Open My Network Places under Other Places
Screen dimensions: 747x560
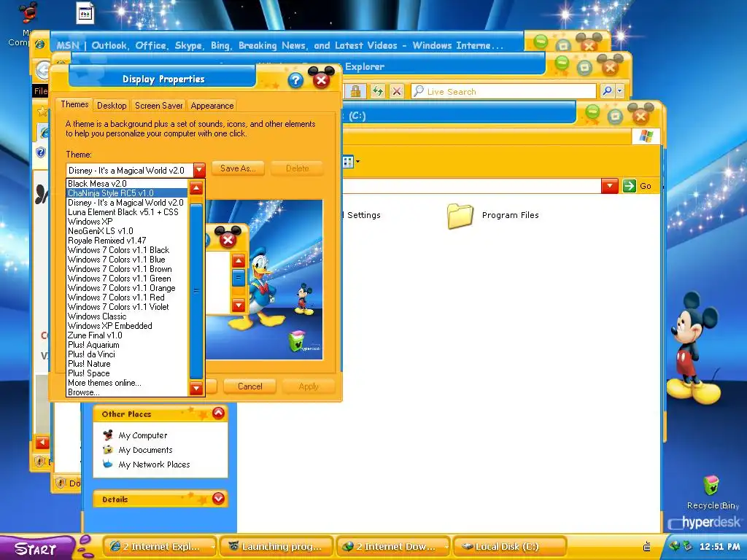[x=154, y=464]
